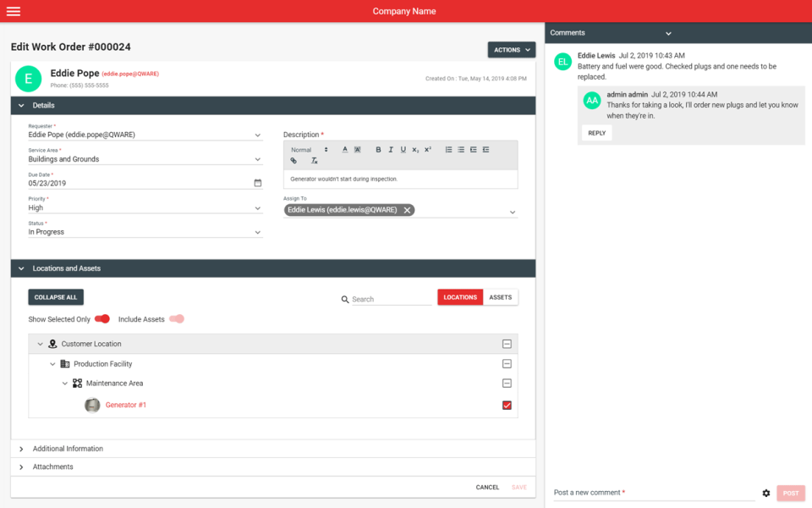Uncheck the Generator #1 checkbox
812x508 pixels.
507,405
